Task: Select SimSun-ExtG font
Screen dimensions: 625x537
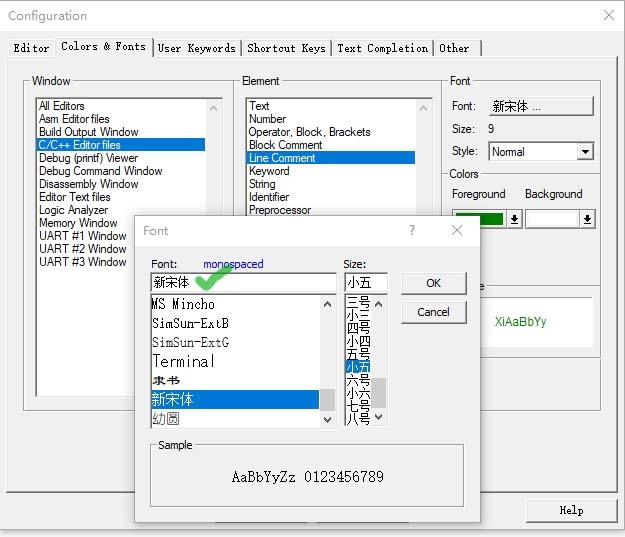Action: coord(235,342)
